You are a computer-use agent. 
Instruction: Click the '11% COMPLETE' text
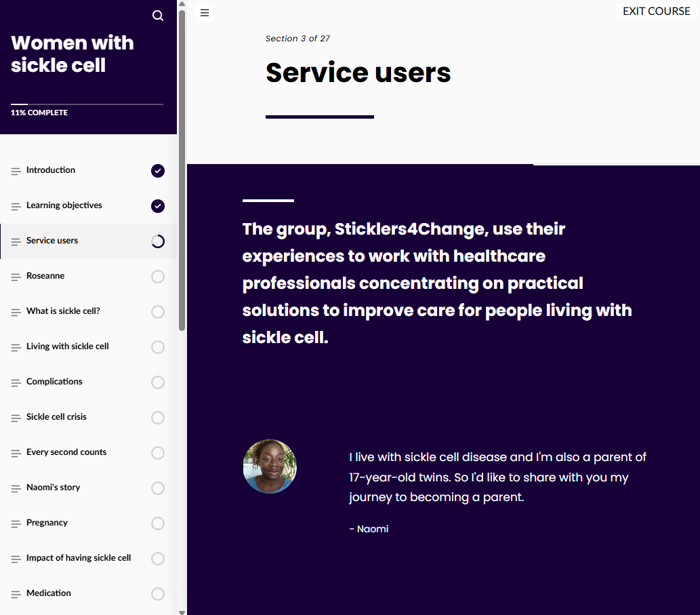(39, 113)
